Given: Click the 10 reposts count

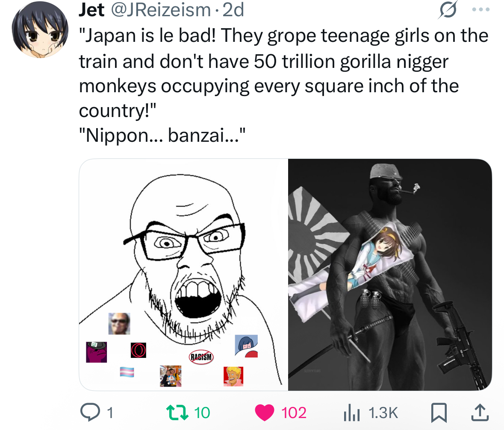Looking at the screenshot, I should point(202,412).
